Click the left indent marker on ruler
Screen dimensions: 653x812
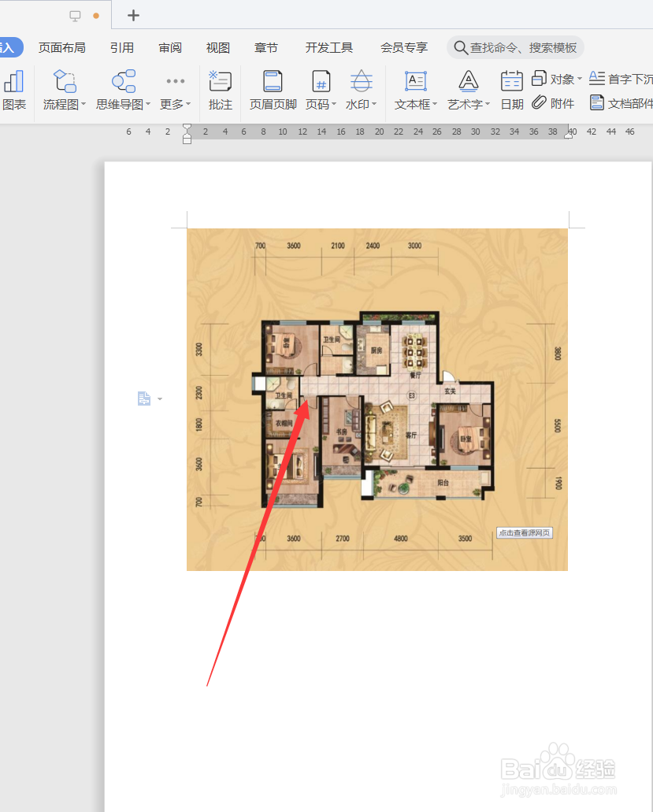pyautogui.click(x=187, y=134)
